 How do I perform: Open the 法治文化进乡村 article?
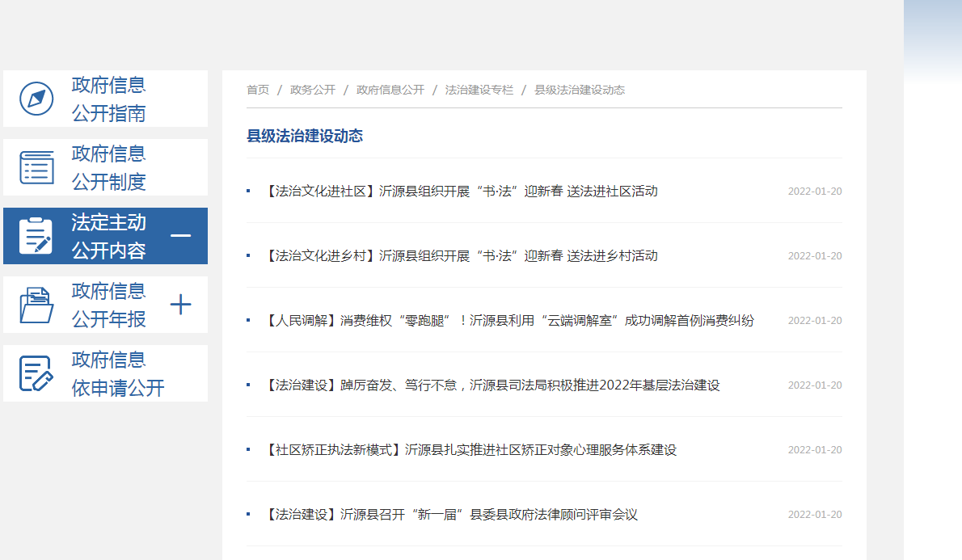tap(461, 256)
